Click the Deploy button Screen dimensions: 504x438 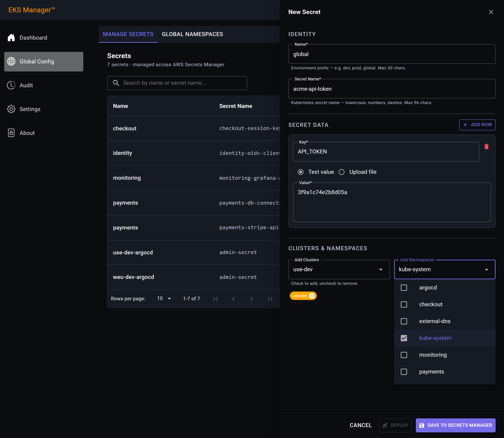tap(395, 426)
